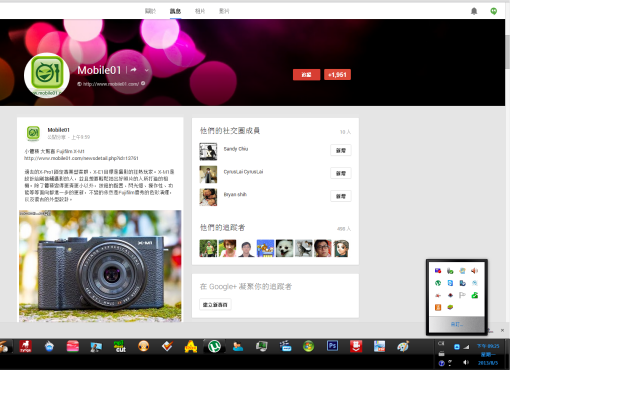Click the orange square icon in the tray popup
This screenshot has height=400, width=640.
coord(438,307)
